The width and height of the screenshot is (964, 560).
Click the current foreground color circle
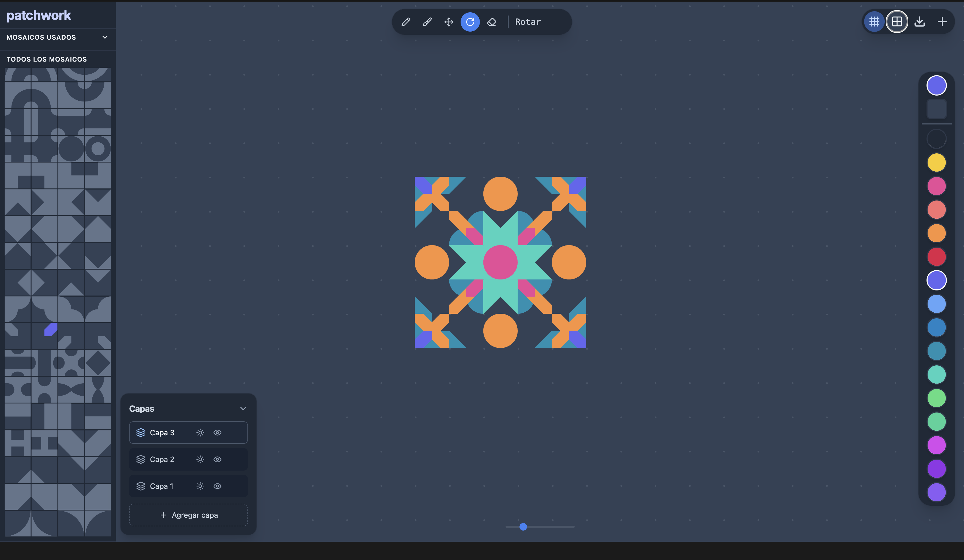[x=936, y=85]
